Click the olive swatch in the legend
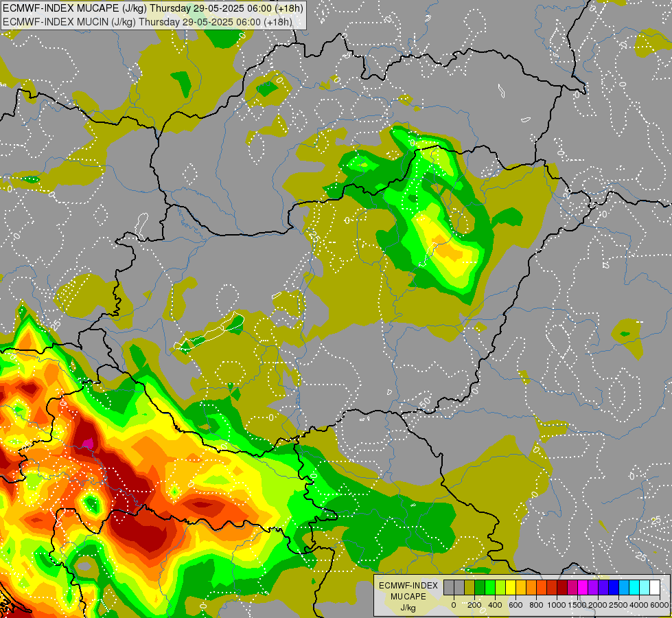Viewport: 672px width, 618px height. coord(470,587)
